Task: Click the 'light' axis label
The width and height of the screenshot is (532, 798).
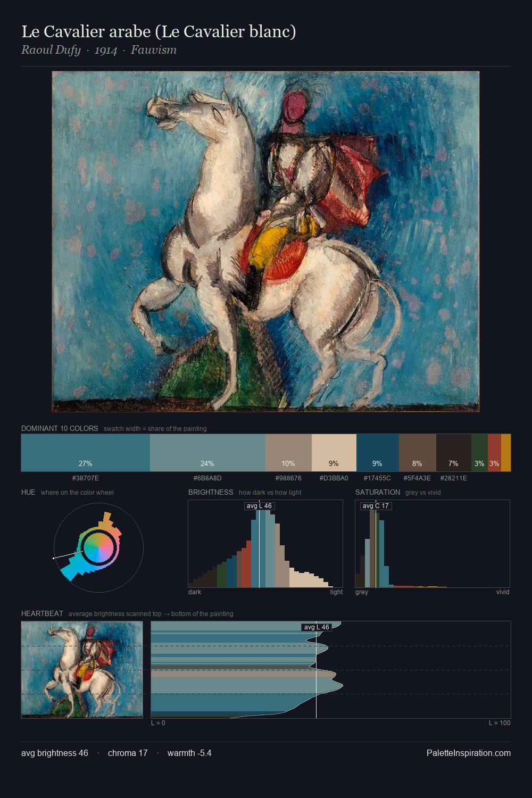Action: point(336,592)
